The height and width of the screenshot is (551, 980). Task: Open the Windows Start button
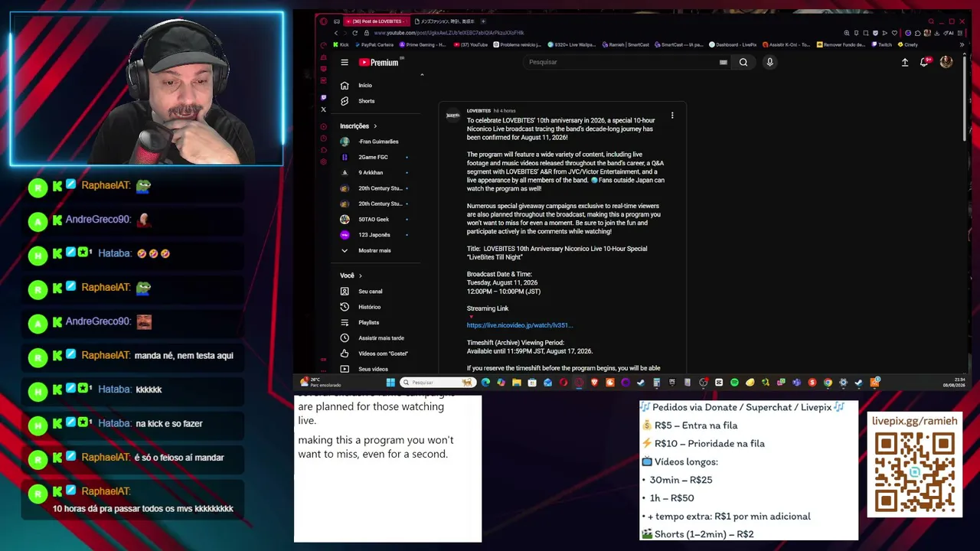tap(390, 382)
